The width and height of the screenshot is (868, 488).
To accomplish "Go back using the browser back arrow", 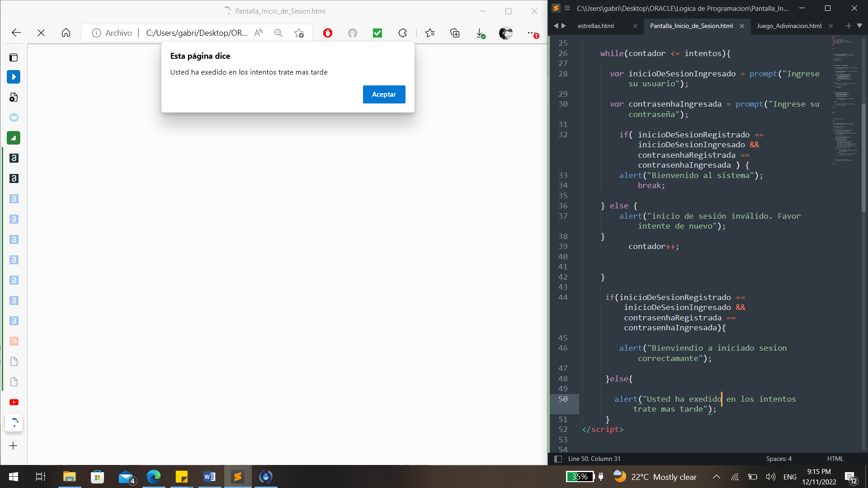I will 16,33.
